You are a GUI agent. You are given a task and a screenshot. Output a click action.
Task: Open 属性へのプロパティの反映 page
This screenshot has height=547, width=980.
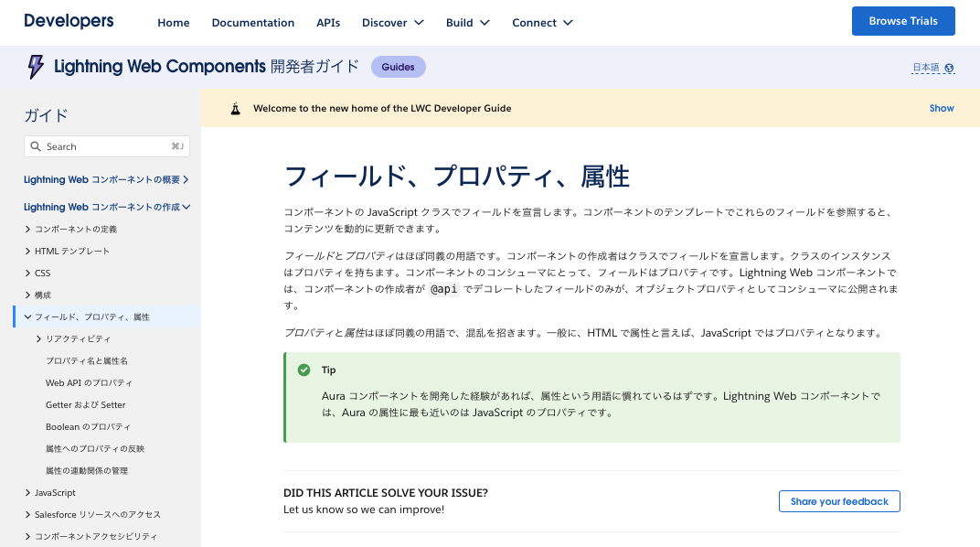pyautogui.click(x=95, y=449)
